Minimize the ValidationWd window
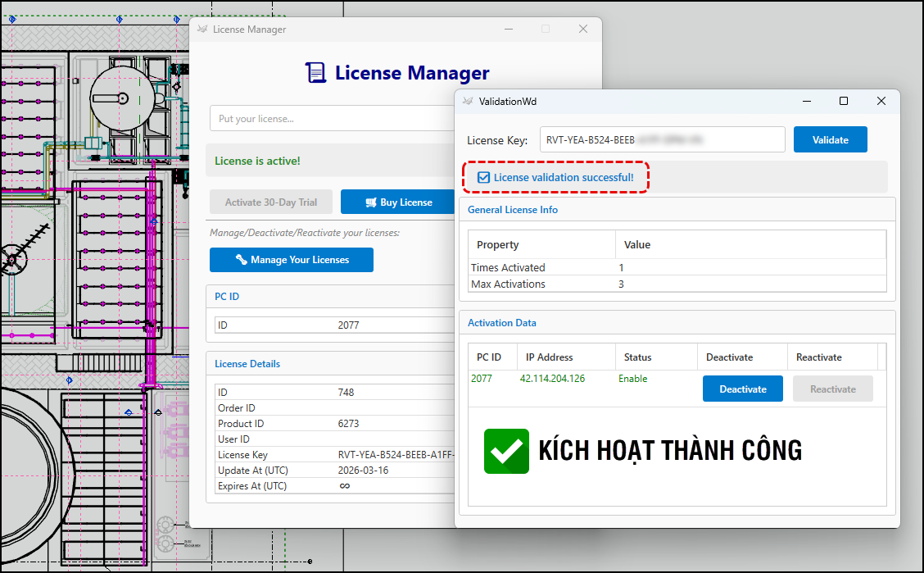 click(806, 101)
